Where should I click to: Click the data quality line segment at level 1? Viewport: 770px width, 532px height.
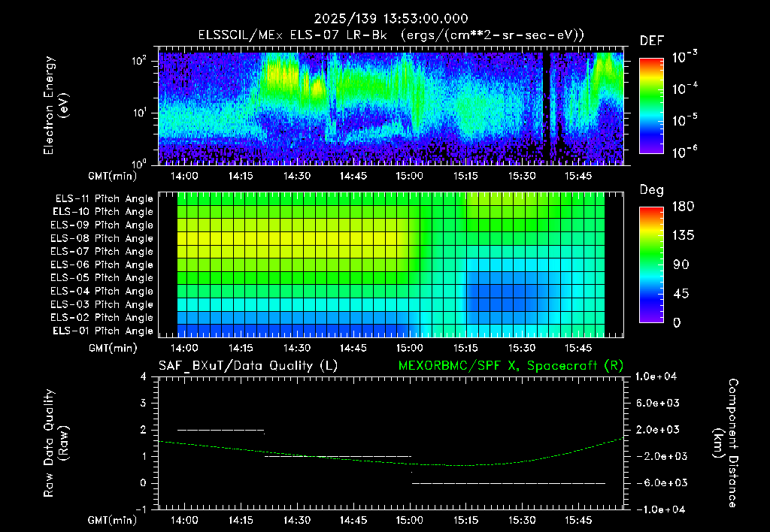click(x=338, y=456)
